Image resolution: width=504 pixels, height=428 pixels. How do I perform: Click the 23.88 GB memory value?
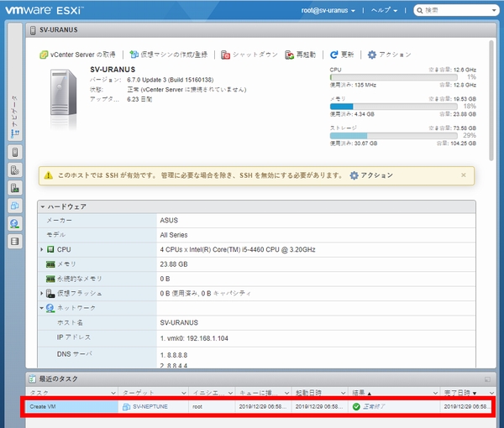[174, 264]
